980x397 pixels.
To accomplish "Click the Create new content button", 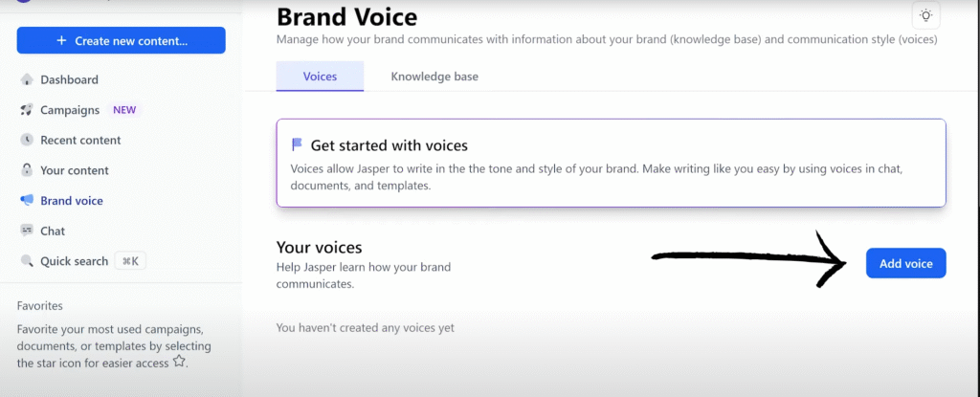I will (x=122, y=40).
